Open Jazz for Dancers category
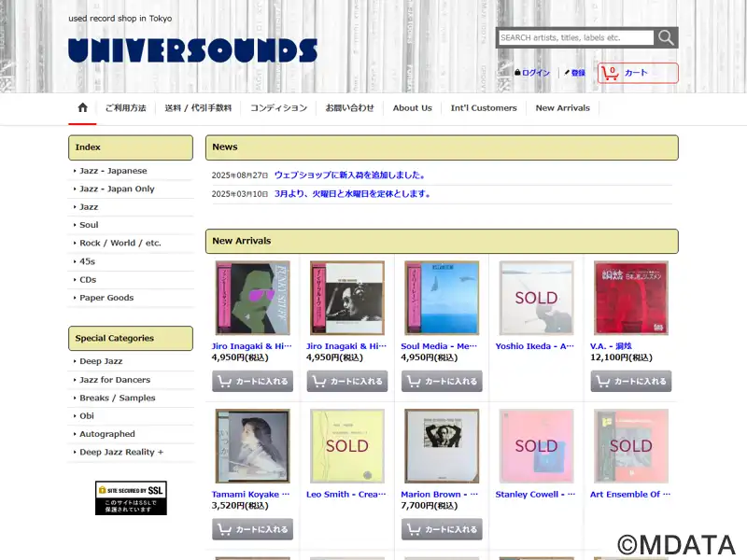The height and width of the screenshot is (560, 747). point(114,380)
